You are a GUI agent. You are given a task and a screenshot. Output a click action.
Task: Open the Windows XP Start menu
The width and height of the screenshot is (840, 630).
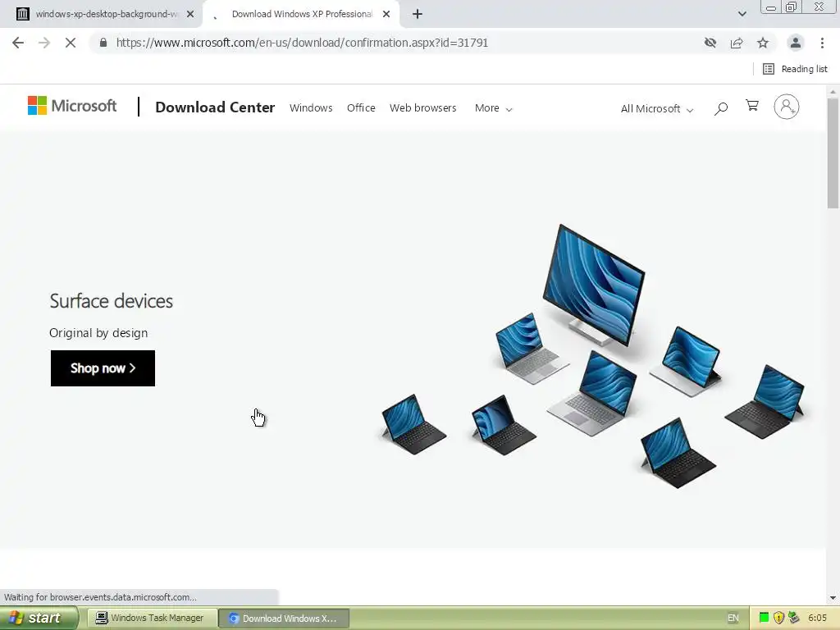coord(39,619)
